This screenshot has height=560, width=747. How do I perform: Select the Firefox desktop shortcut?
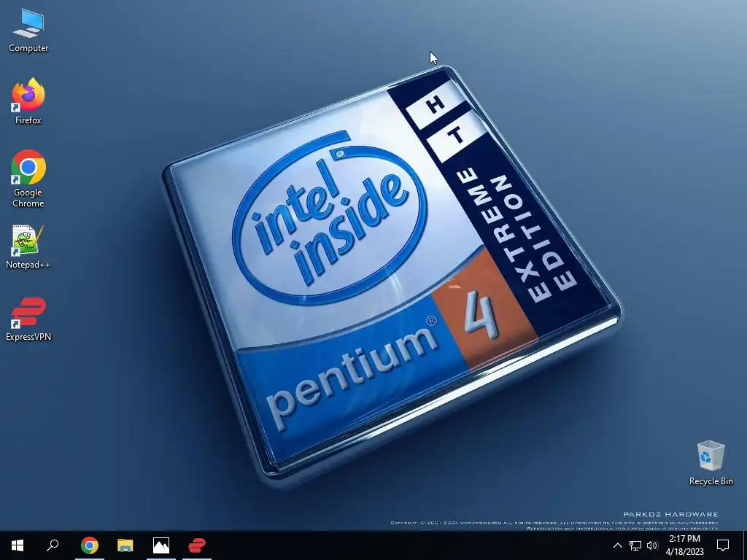click(28, 102)
